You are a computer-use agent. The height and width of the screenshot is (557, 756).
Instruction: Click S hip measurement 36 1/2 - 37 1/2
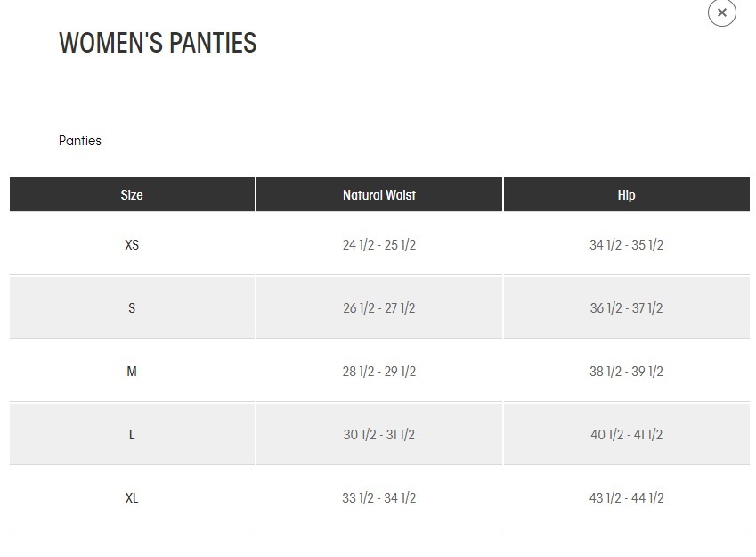(x=626, y=308)
